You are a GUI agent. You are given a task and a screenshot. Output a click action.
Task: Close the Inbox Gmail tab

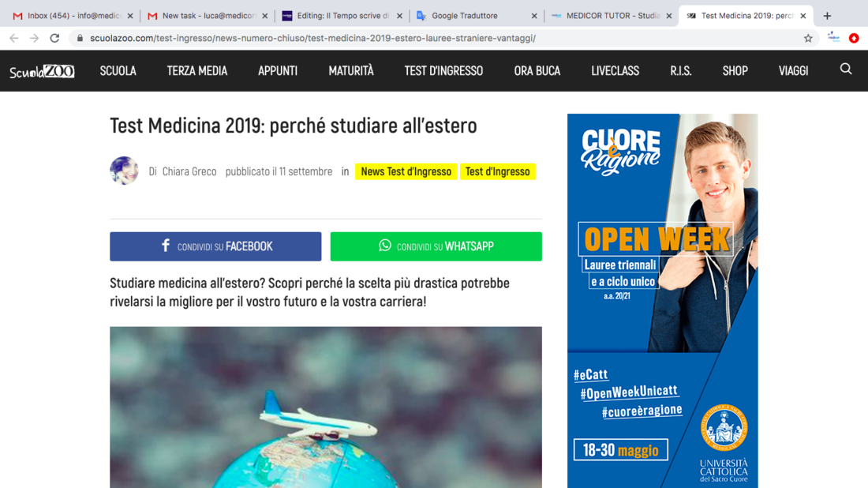pos(130,16)
